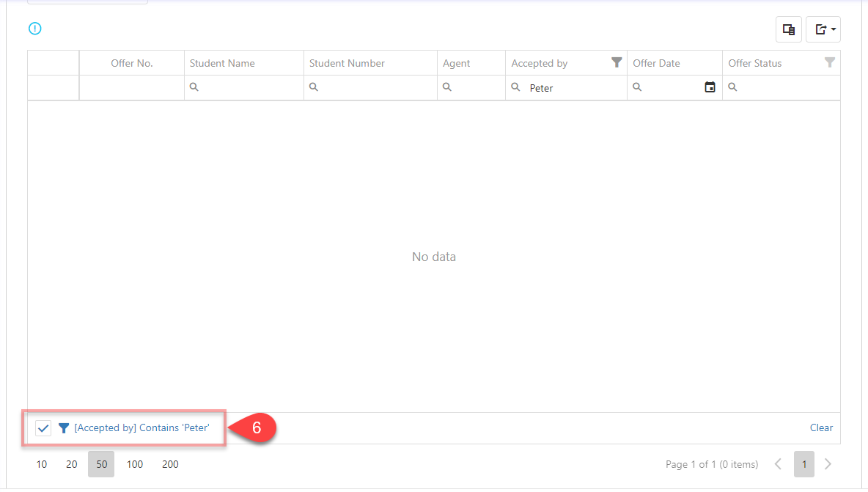
Task: Set page size to 100
Action: pos(135,464)
